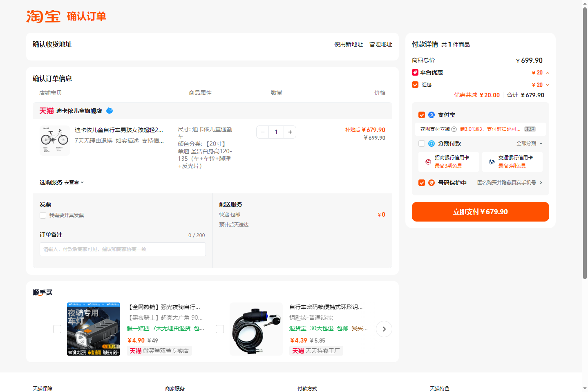
Task: Tick the 我需要开具发票 checkbox
Action: [43, 215]
